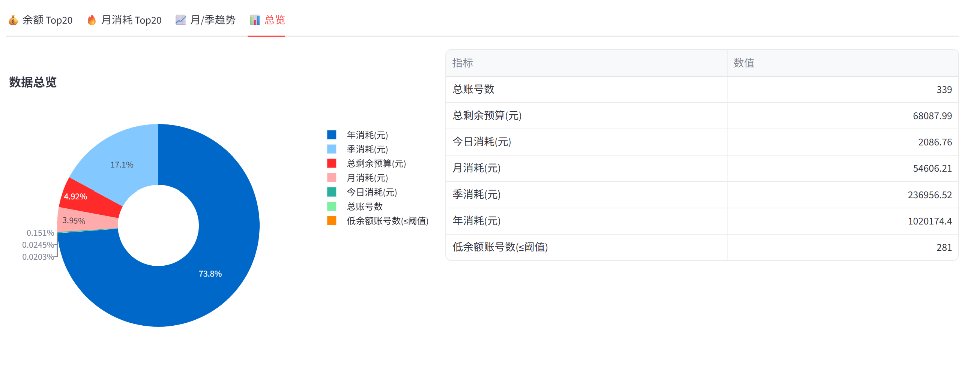Select the 季消耗(元) table cell
This screenshot has height=380, width=980.
pyautogui.click(x=586, y=194)
